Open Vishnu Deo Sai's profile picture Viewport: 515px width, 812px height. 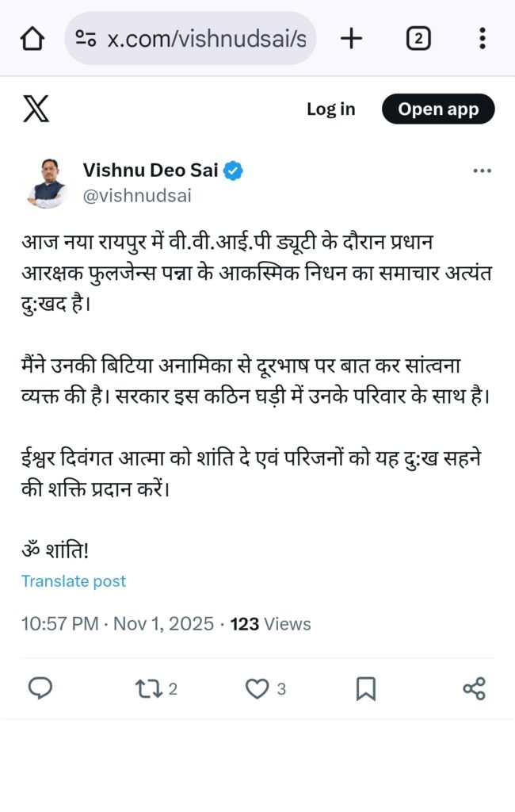(48, 182)
